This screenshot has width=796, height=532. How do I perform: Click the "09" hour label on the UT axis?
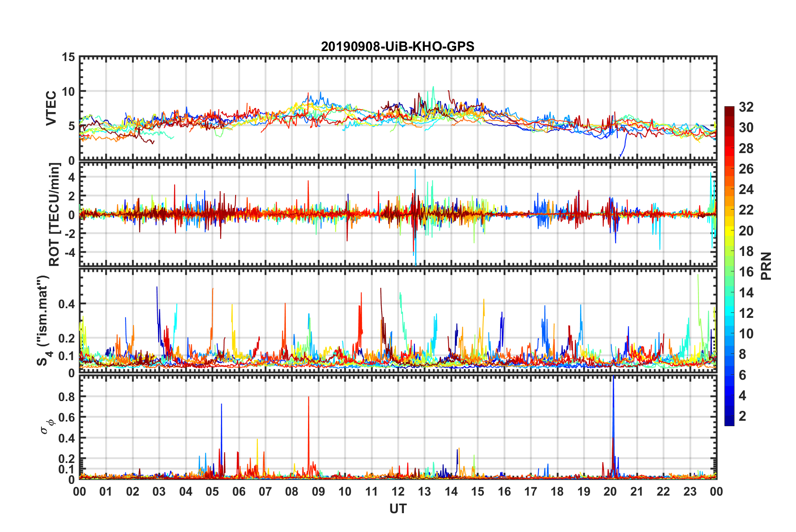318,491
